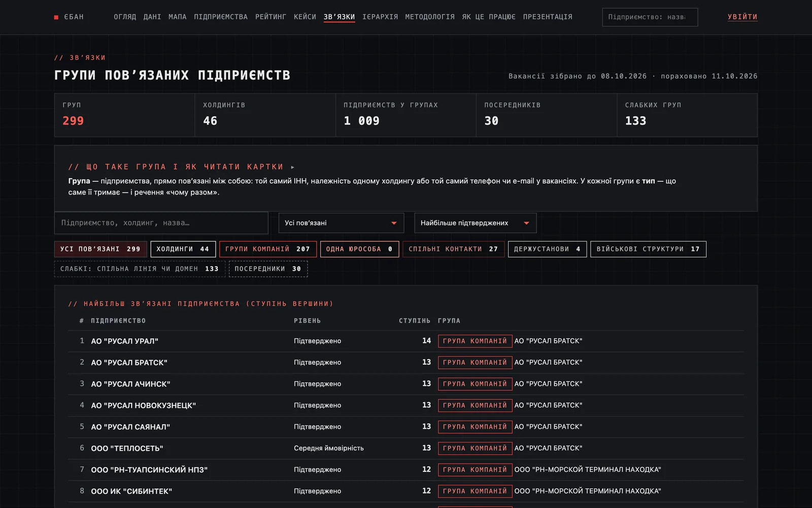Focus the header enterprise search field

(650, 17)
